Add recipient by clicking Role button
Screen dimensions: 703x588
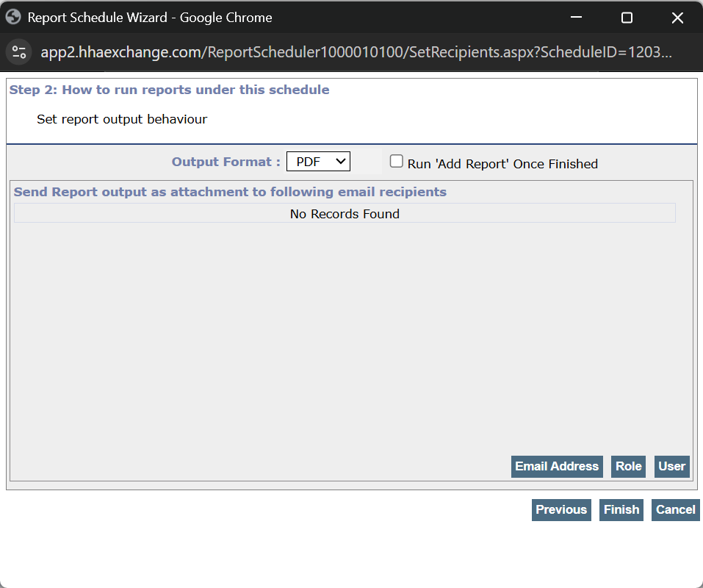click(x=628, y=466)
